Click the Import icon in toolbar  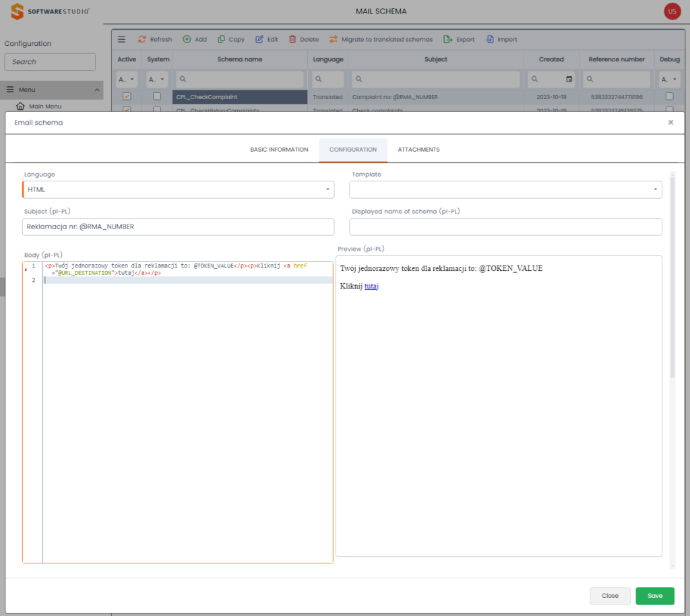pos(490,40)
